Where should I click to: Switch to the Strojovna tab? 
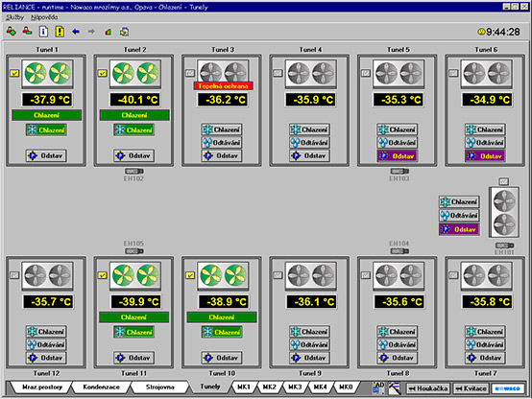(x=159, y=387)
